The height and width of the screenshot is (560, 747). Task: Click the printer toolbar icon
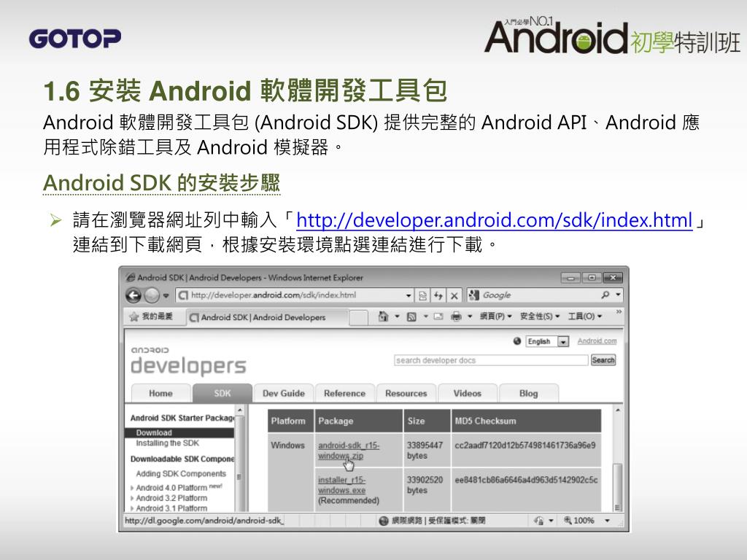(457, 316)
